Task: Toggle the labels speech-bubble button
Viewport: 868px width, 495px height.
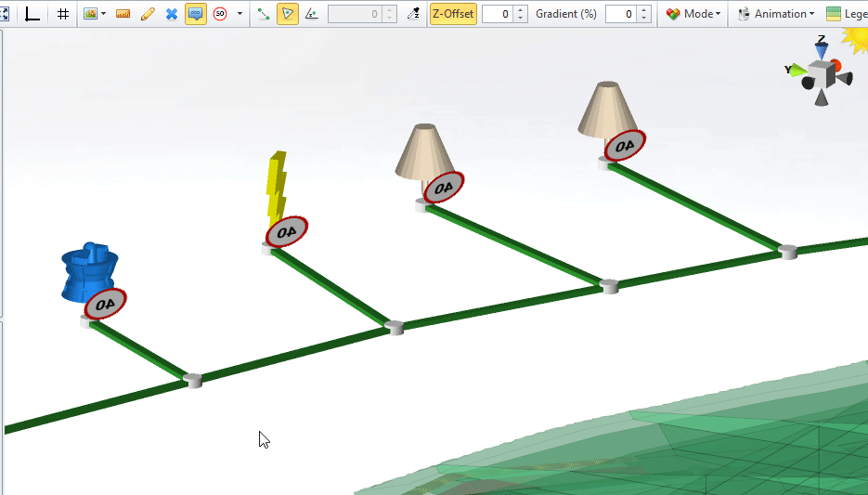Action: tap(195, 14)
